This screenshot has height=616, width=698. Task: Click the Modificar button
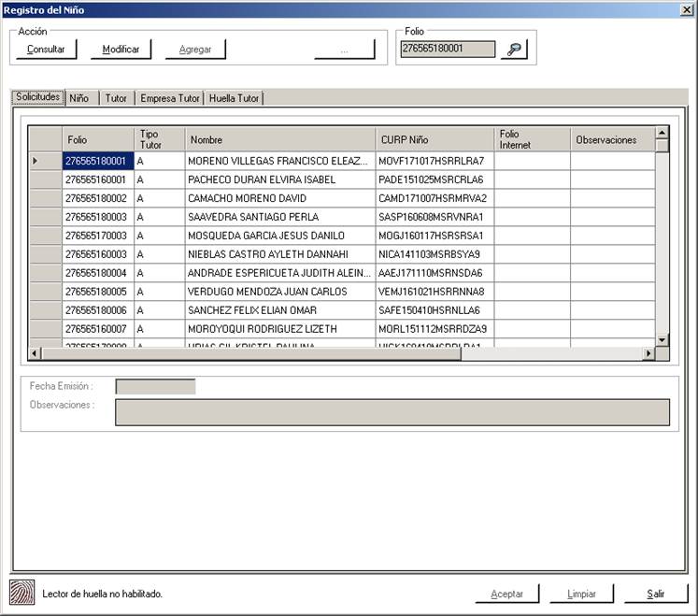pyautogui.click(x=121, y=50)
